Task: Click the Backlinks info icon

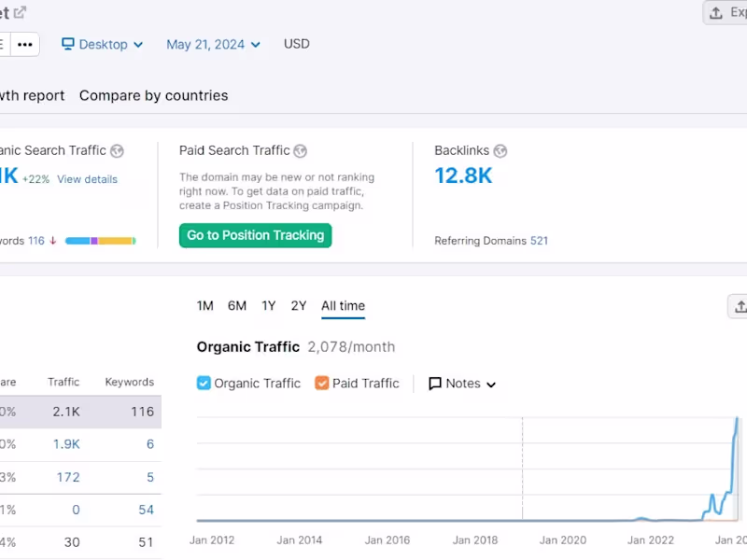Action: click(500, 150)
